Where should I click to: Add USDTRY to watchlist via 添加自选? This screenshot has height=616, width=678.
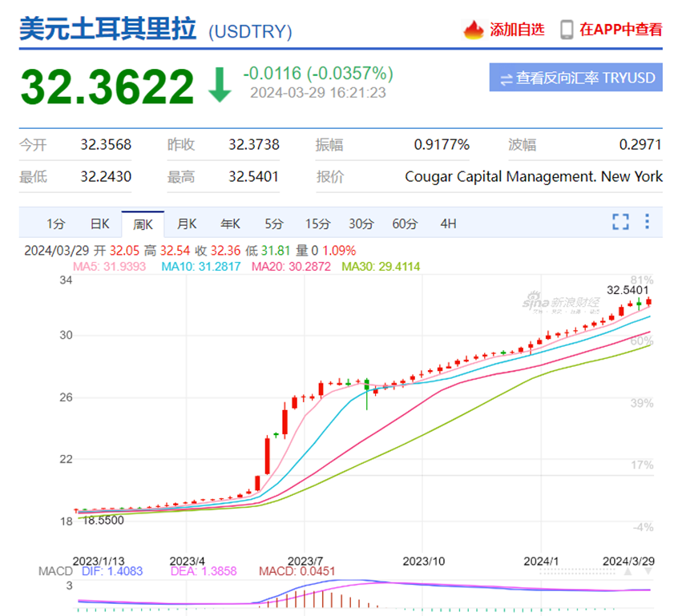pyautogui.click(x=517, y=30)
